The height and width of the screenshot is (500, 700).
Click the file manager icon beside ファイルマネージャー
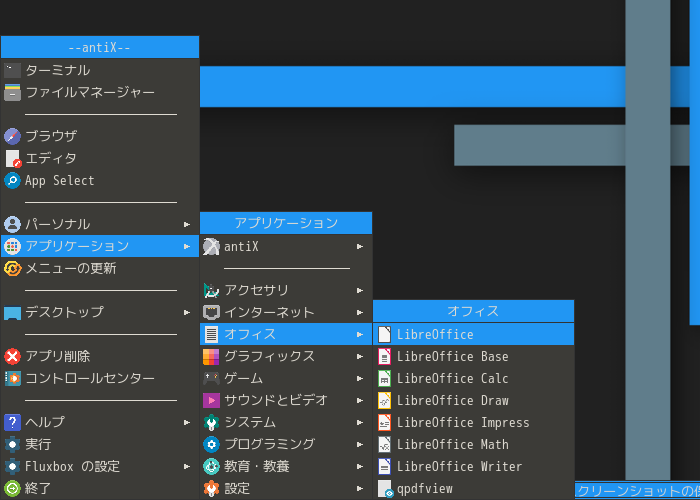pyautogui.click(x=12, y=92)
